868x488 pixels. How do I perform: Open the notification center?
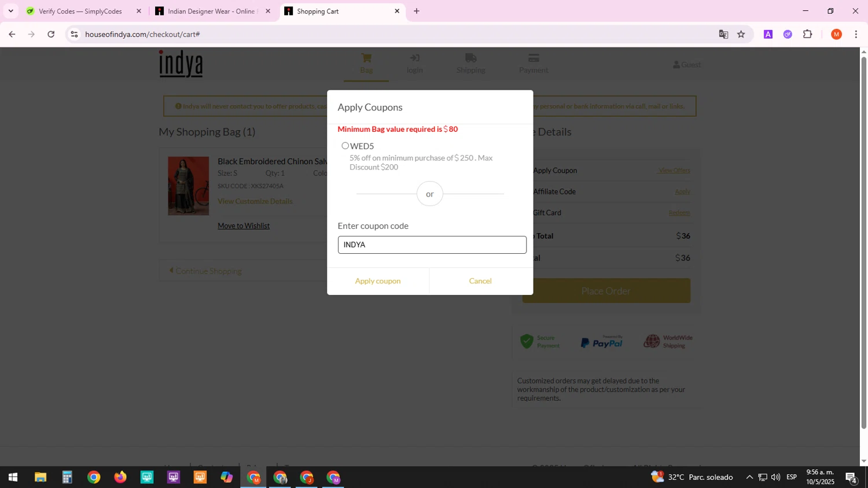pyautogui.click(x=851, y=478)
